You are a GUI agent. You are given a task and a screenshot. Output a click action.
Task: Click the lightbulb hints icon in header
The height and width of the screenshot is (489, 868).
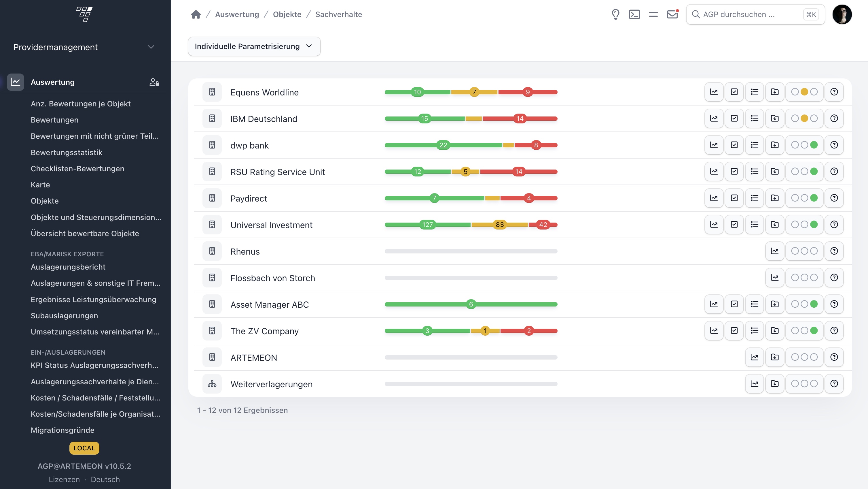coord(615,14)
